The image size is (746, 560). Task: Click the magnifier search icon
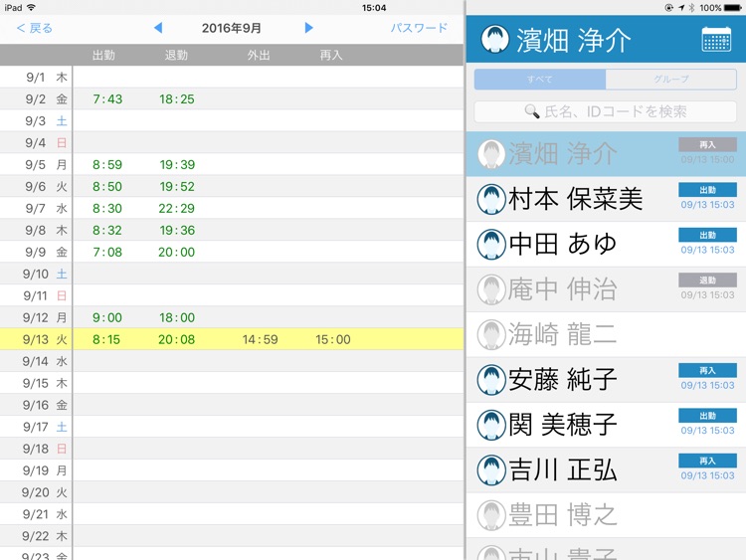[x=531, y=111]
